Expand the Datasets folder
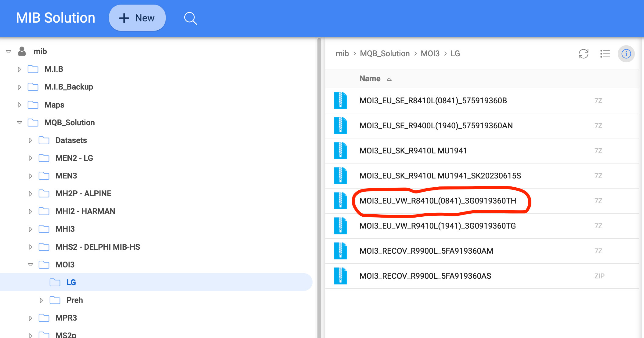This screenshot has height=338, width=644. (x=30, y=141)
